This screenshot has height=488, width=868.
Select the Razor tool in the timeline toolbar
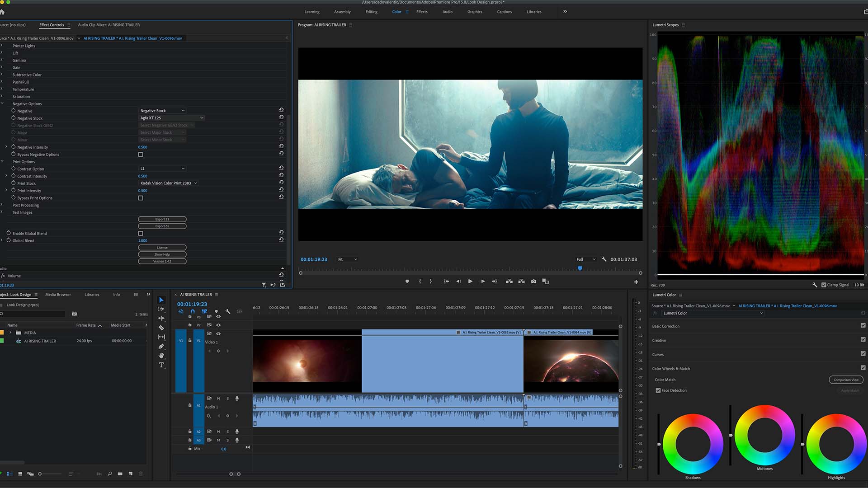161,328
